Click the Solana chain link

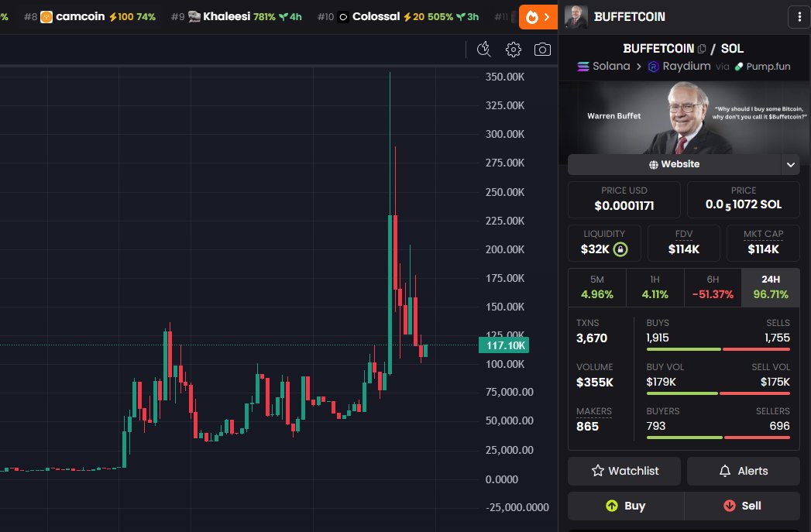603,66
